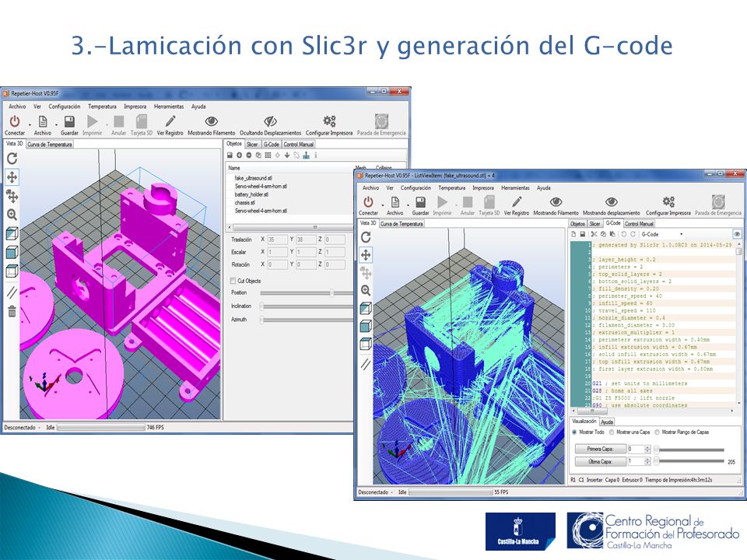
Task: Click G-Code editor horizontal scrollbar
Action: [653, 411]
